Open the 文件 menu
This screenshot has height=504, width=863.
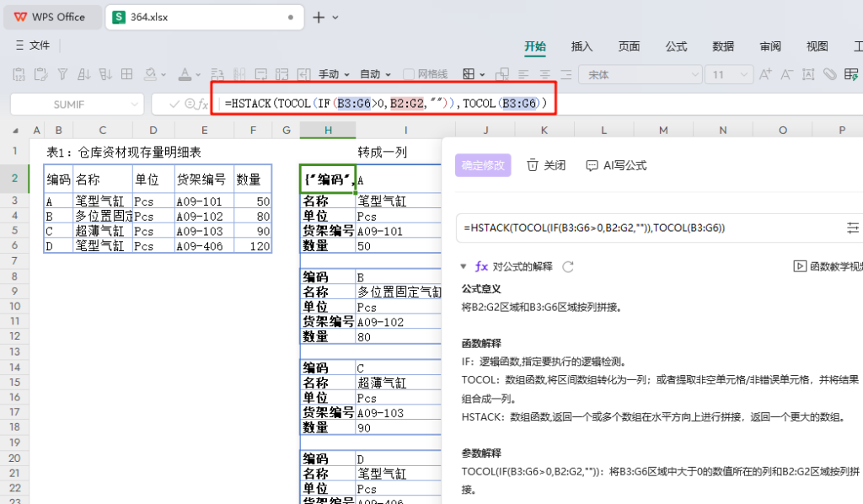[33, 46]
